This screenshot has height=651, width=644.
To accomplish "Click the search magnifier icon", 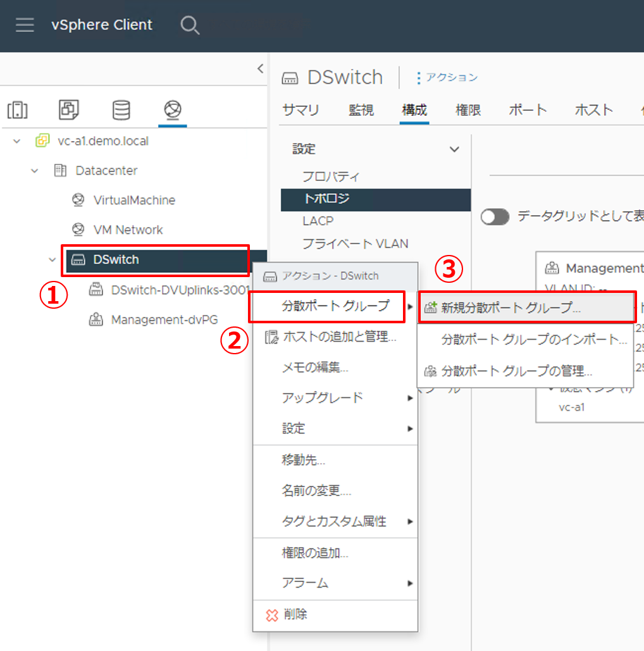I will [189, 25].
